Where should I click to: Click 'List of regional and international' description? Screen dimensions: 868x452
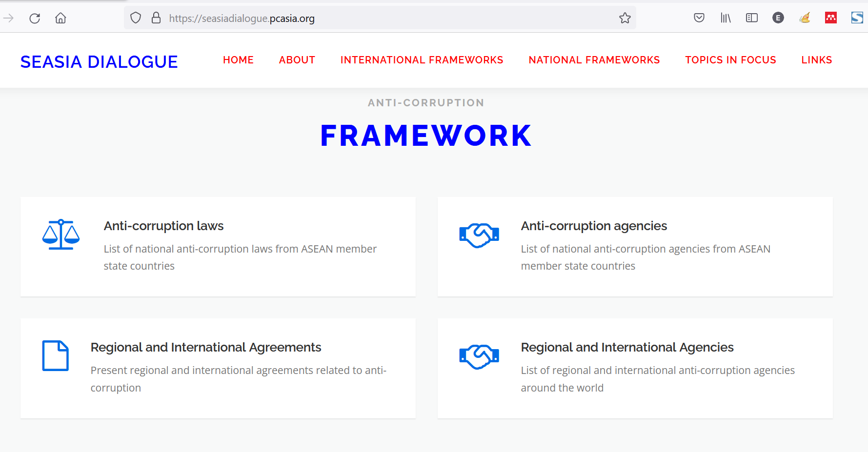pyautogui.click(x=658, y=379)
